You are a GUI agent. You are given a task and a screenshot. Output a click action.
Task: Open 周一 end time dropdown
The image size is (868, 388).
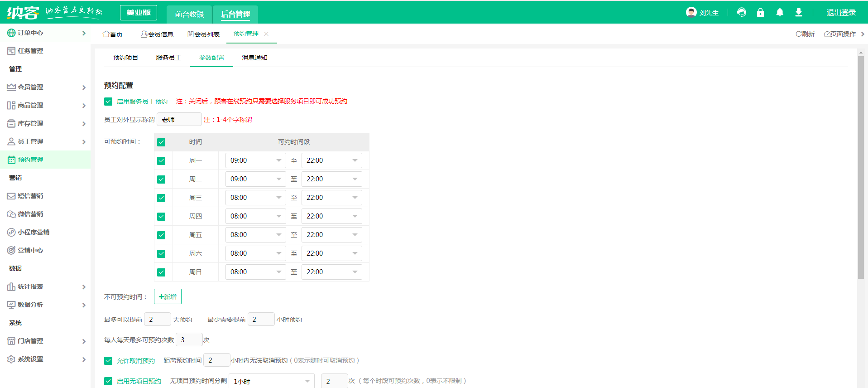click(332, 160)
